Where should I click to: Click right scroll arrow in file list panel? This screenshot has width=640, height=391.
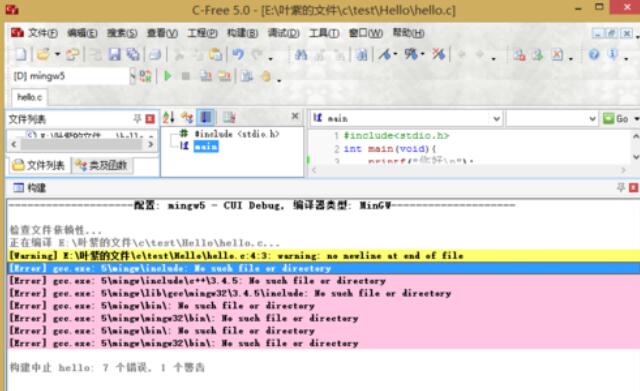click(151, 144)
